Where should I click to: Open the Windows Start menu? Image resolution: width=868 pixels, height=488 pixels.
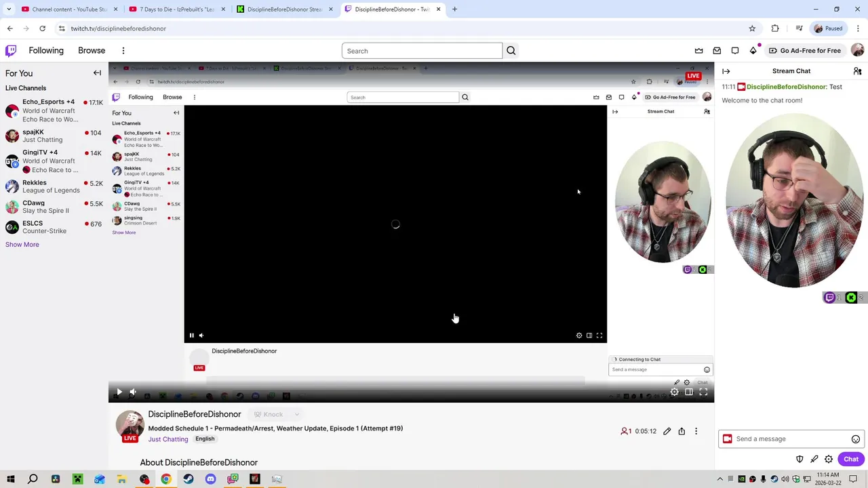(11, 479)
